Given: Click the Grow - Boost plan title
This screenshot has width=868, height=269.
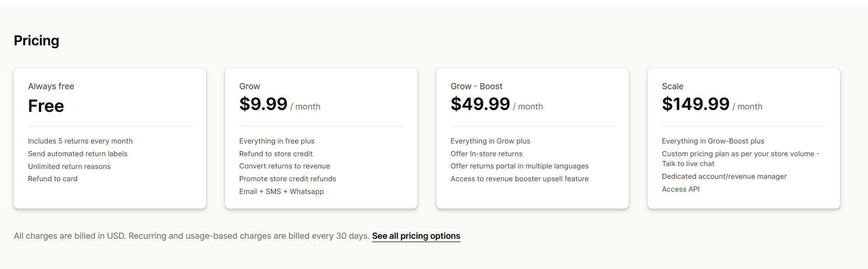Looking at the screenshot, I should (476, 86).
